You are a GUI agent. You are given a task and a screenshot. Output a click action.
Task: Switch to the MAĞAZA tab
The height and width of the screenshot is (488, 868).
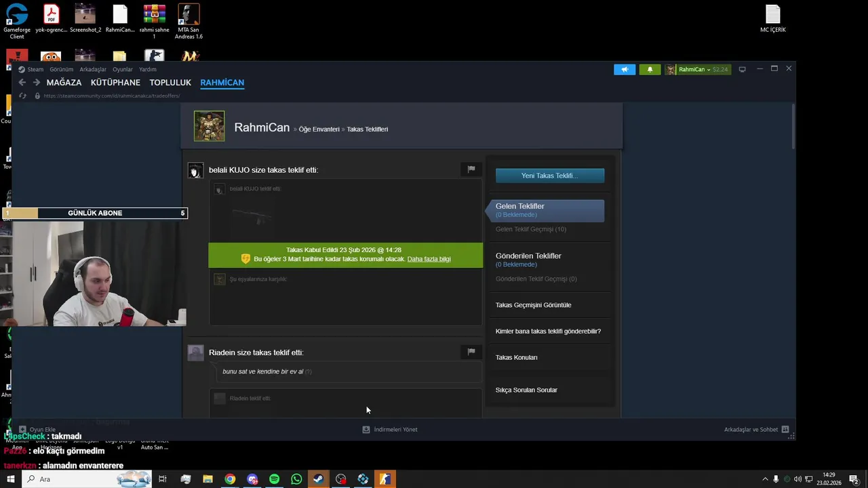64,83
